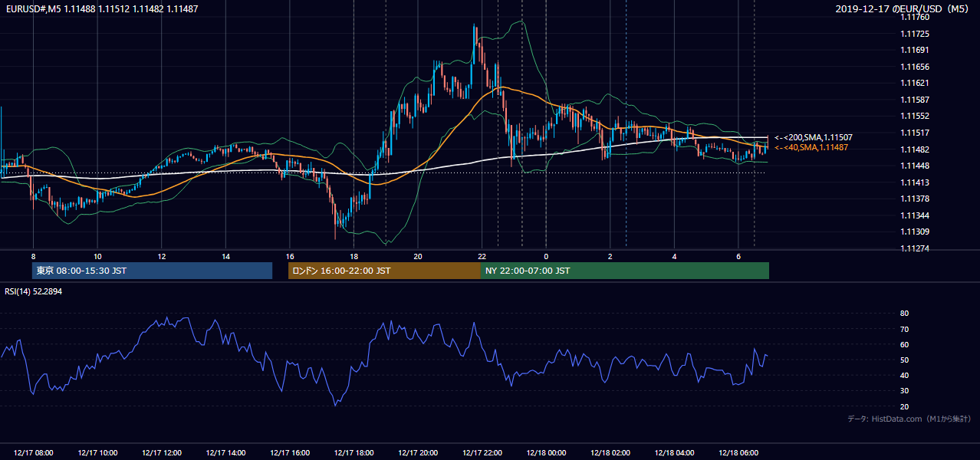Click the 1.11587 price axis label
The height and width of the screenshot is (460, 980).
(914, 100)
